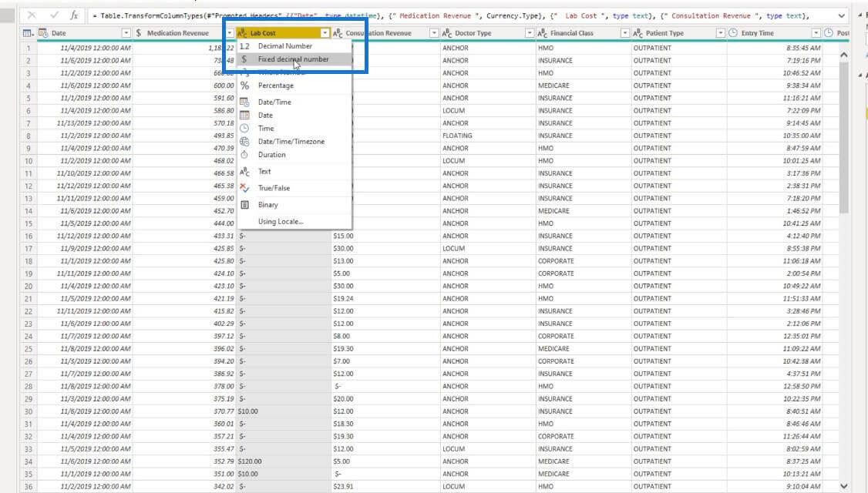The width and height of the screenshot is (868, 493).
Task: Click Consultation Revenue cell $23.91
Action: pyautogui.click(x=385, y=487)
